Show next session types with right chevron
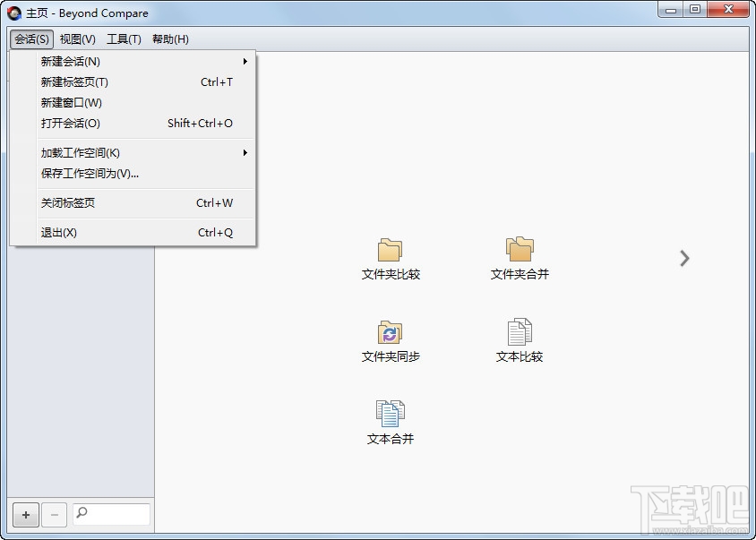756x540 pixels. (684, 259)
